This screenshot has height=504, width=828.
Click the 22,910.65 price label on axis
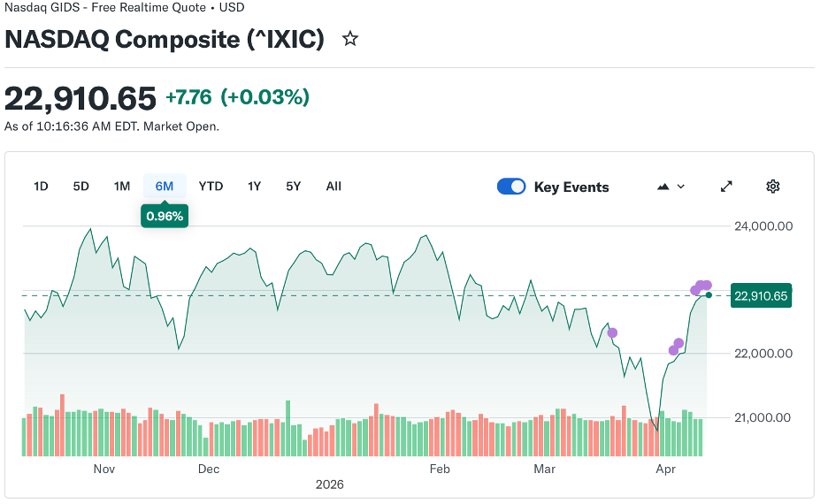coord(761,296)
